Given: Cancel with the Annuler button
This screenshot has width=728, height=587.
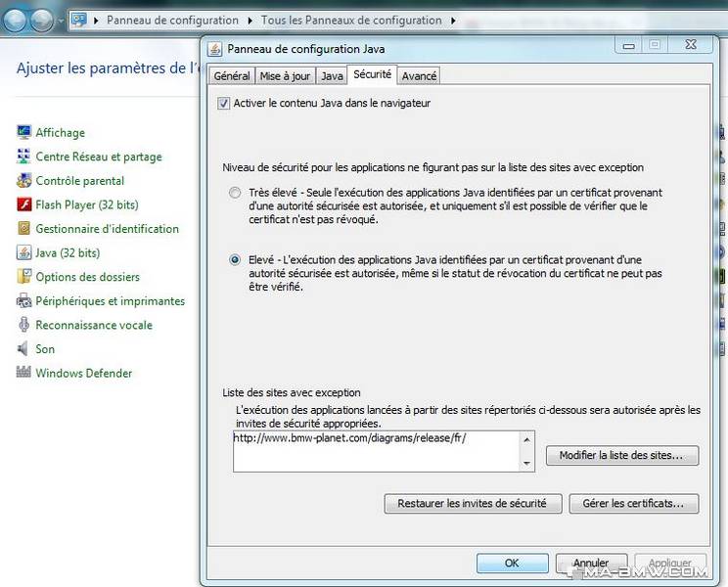Looking at the screenshot, I should (591, 563).
